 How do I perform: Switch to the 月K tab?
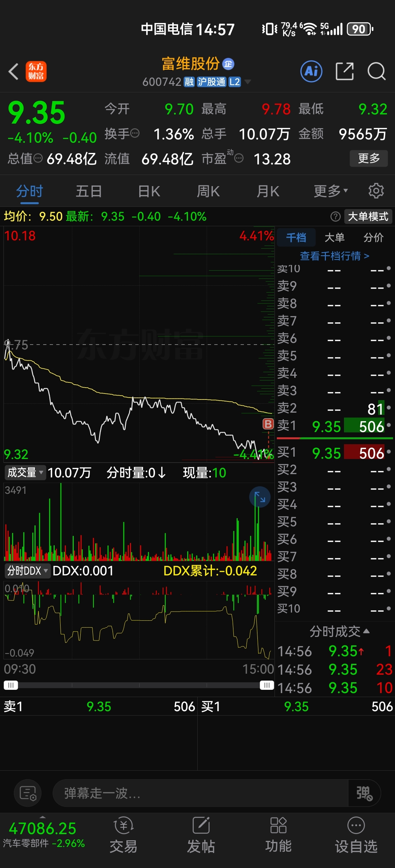point(268,191)
